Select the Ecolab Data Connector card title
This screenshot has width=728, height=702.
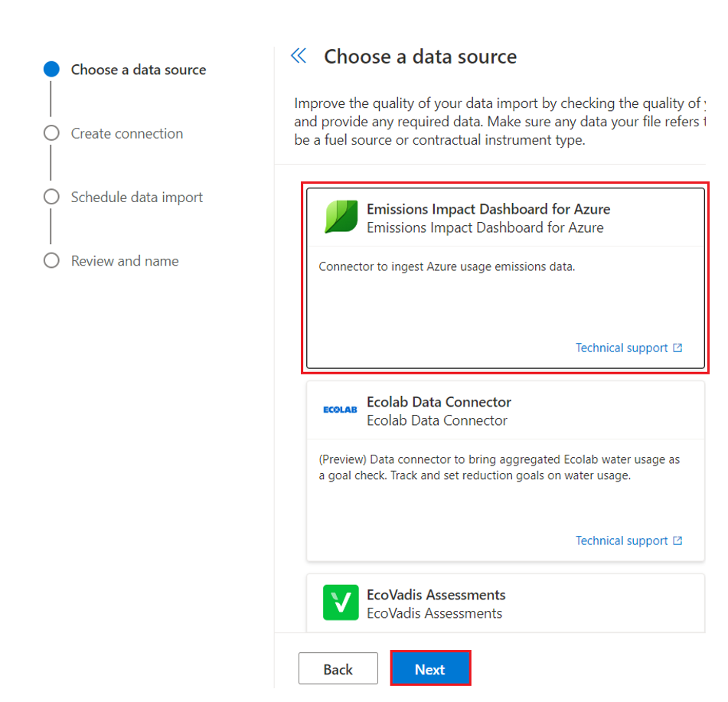(x=439, y=402)
